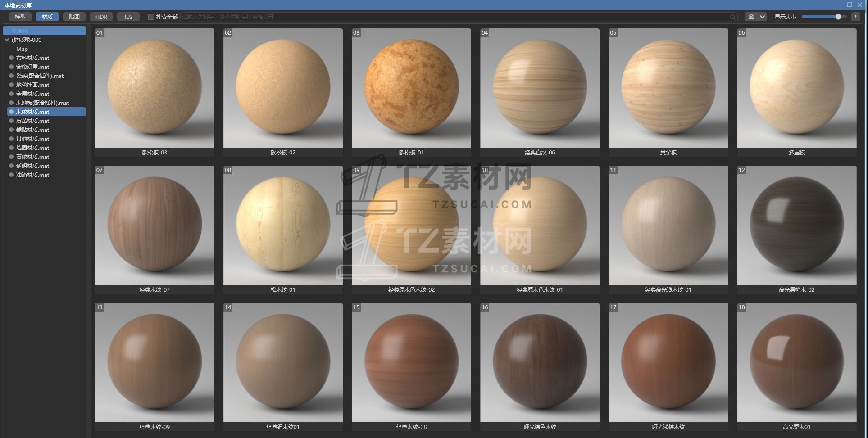Screen dimensions: 868x438
Task: Open 墙面材质.mat in the tree
Action: tap(32, 148)
